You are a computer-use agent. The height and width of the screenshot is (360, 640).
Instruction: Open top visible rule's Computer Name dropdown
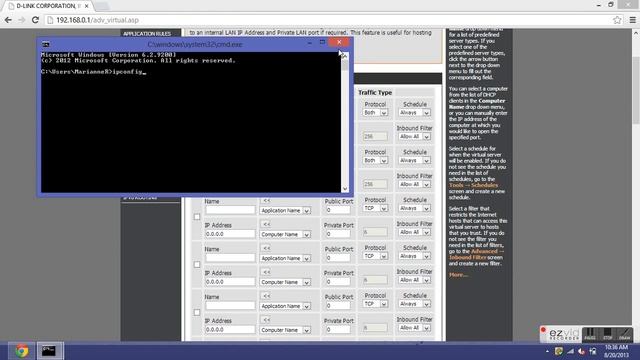[285, 235]
